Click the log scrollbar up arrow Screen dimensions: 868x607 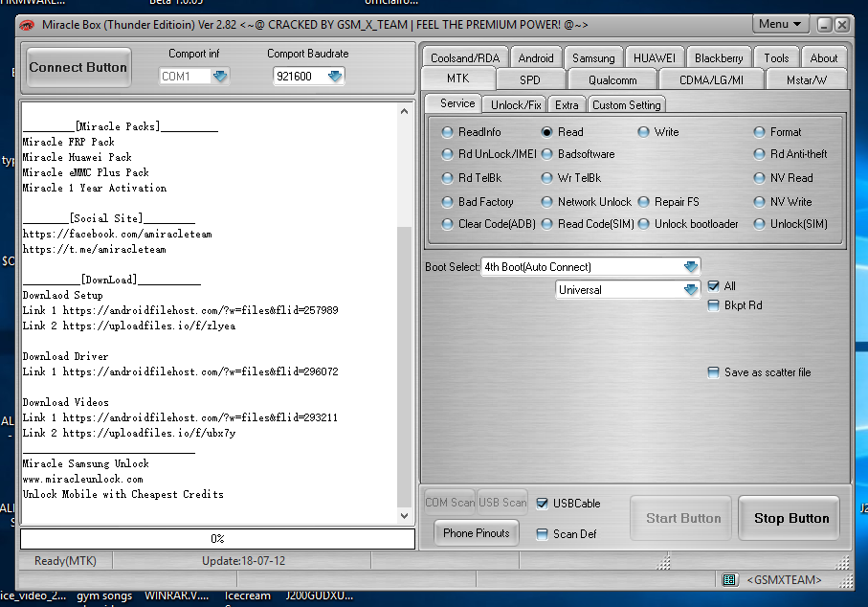tap(404, 111)
